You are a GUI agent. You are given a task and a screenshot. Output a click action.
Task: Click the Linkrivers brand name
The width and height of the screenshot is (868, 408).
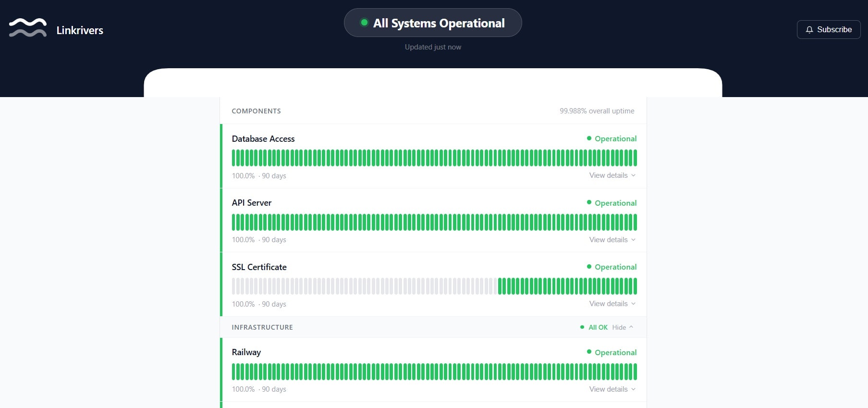coord(80,30)
